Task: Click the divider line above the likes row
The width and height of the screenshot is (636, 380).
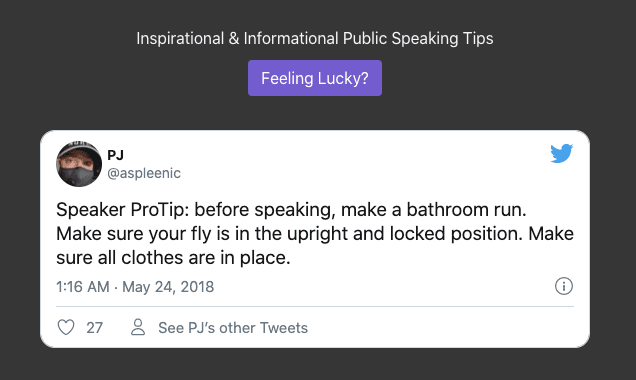Action: pos(315,307)
